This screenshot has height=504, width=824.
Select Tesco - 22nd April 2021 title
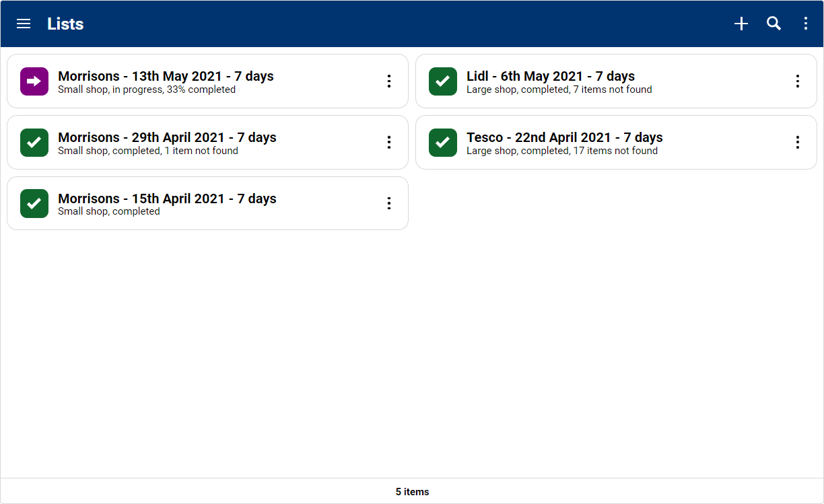click(564, 137)
